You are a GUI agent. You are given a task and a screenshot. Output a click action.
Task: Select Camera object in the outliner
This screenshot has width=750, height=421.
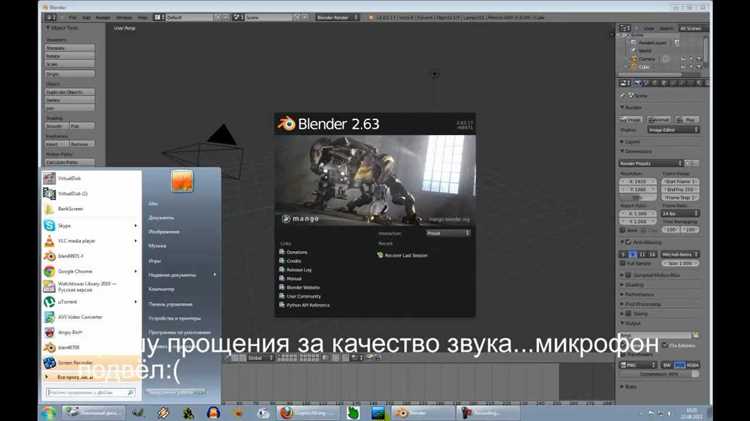[647, 59]
